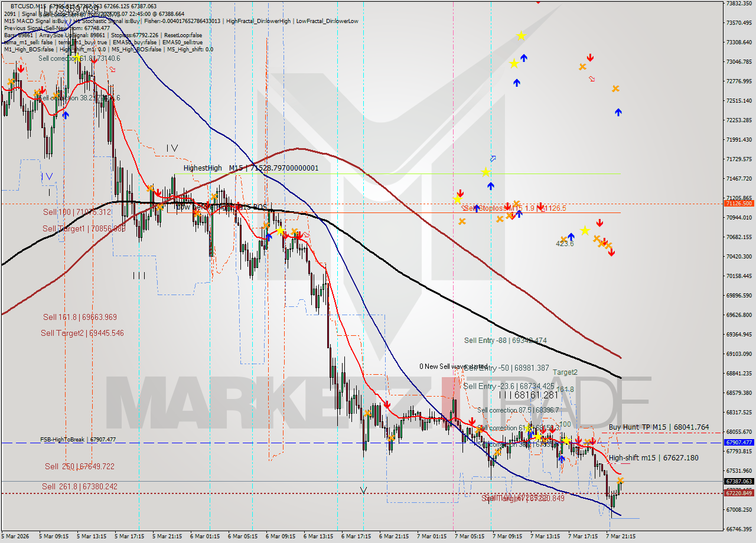Toggle the EMA50_sell:true indicator flag
Screen dimensions: 756x543
183,42
